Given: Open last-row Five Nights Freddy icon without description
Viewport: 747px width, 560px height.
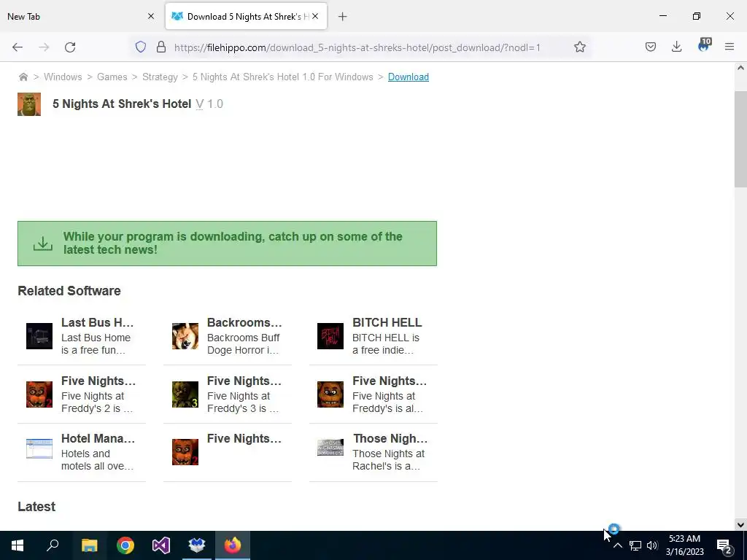Looking at the screenshot, I should (185, 452).
